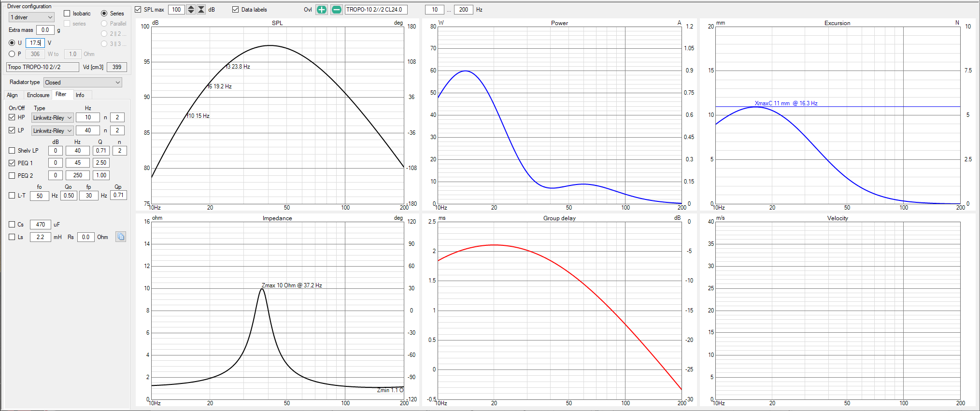
Task: Disable the HP filter checkbox
Action: [12, 117]
